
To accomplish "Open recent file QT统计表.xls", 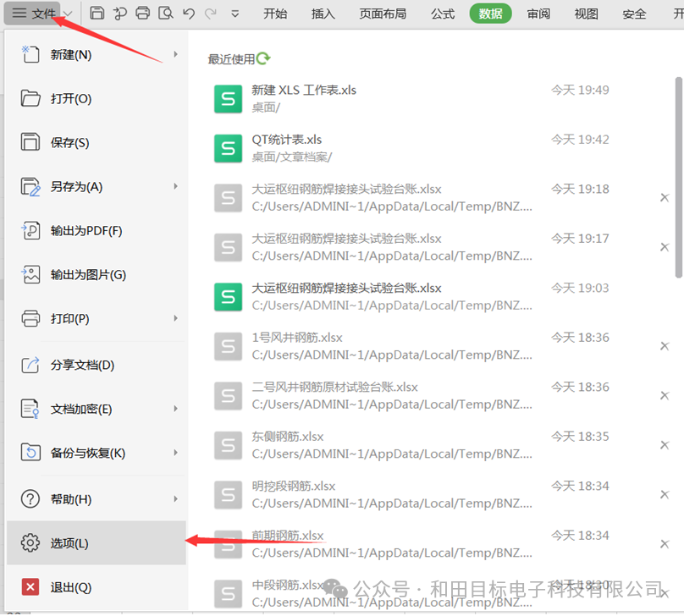I will click(x=440, y=149).
